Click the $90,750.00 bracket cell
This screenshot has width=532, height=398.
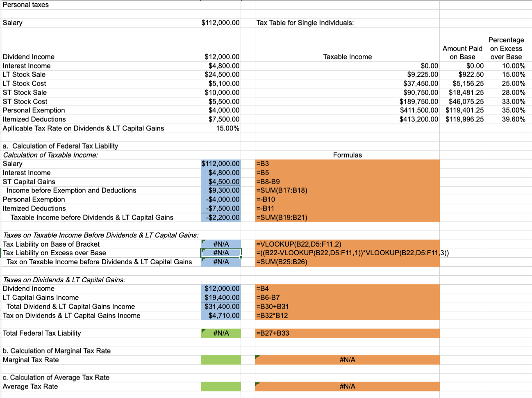pos(347,92)
